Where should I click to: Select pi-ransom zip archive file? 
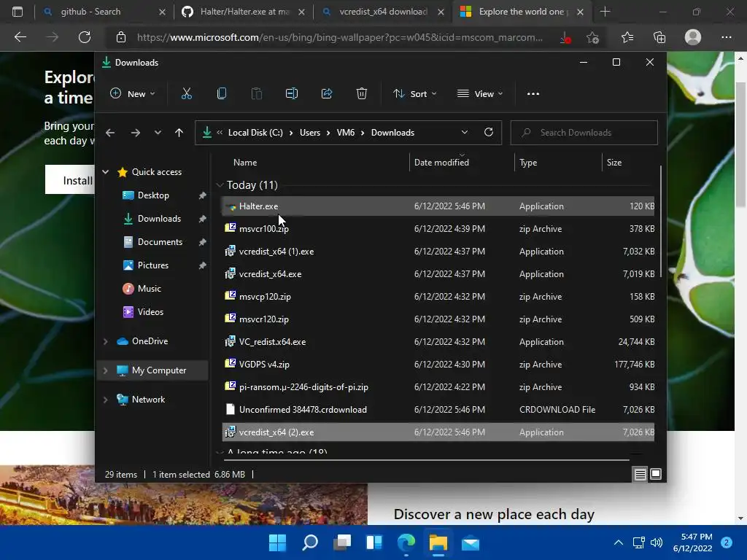(438, 386)
